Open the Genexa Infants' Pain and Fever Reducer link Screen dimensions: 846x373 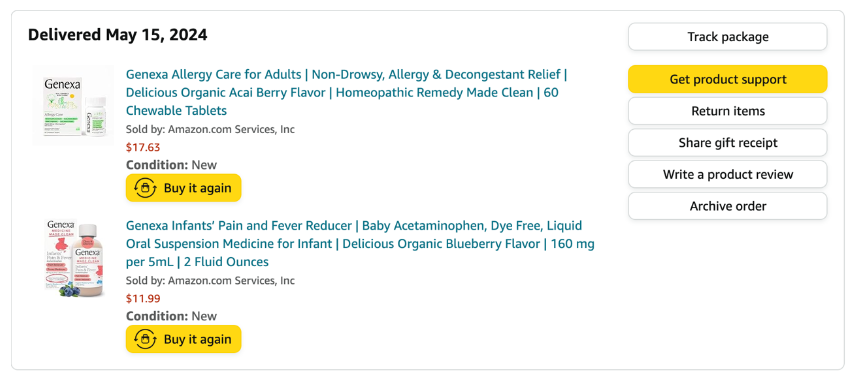[x=360, y=243]
